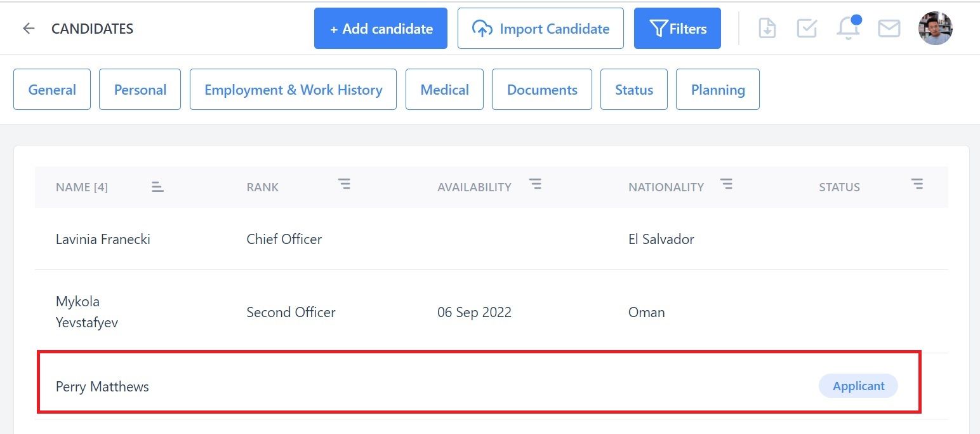
Task: Open the Documents tab
Action: (542, 90)
